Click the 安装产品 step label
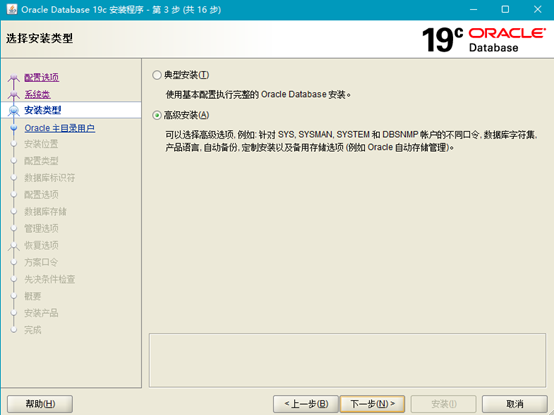554x415 pixels. (41, 313)
